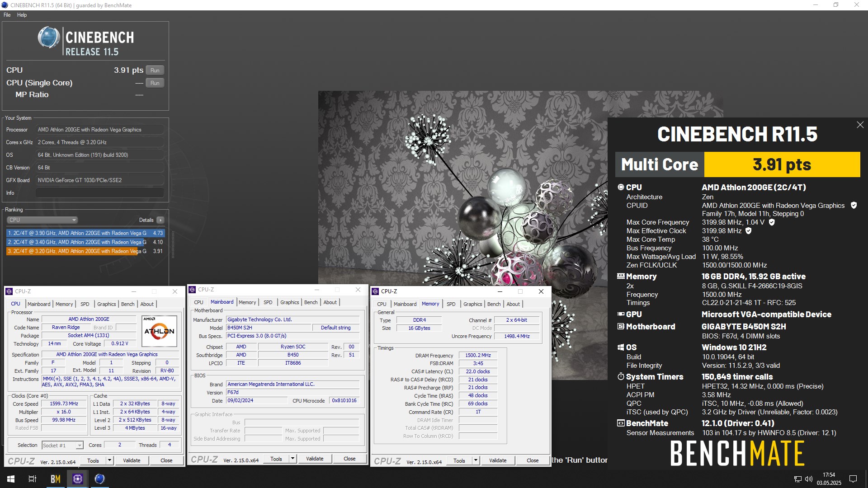The height and width of the screenshot is (488, 868).
Task: Click the CPU-Z icon in the Memory window title bar
Action: pos(375,291)
